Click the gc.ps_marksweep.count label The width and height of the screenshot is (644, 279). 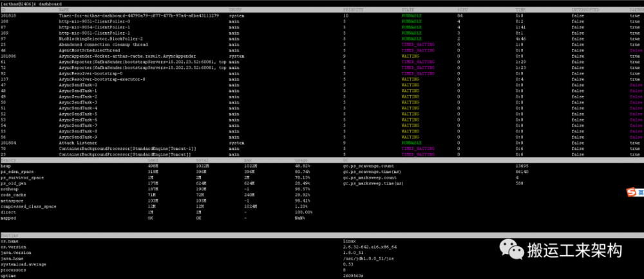pyautogui.click(x=370, y=177)
